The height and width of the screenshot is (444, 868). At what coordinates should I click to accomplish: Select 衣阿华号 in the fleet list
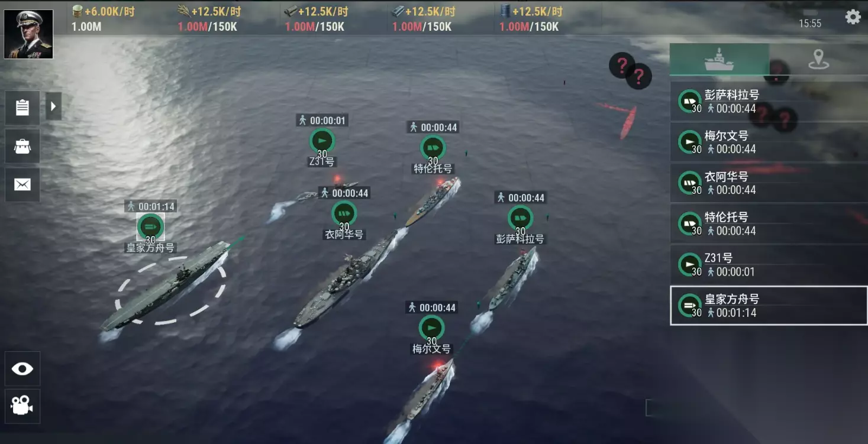[769, 183]
